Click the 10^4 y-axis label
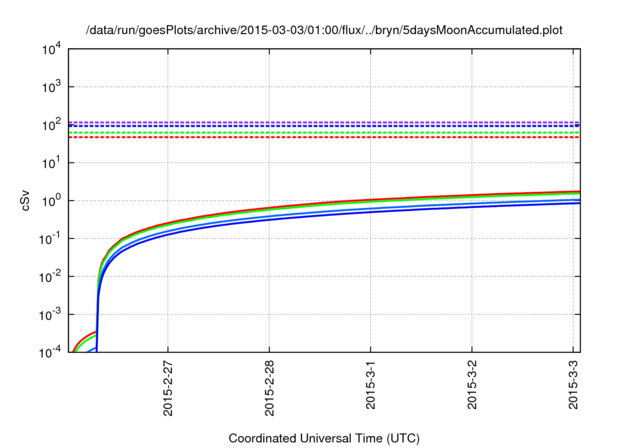Viewport: 640px width, 448px height. [52, 49]
